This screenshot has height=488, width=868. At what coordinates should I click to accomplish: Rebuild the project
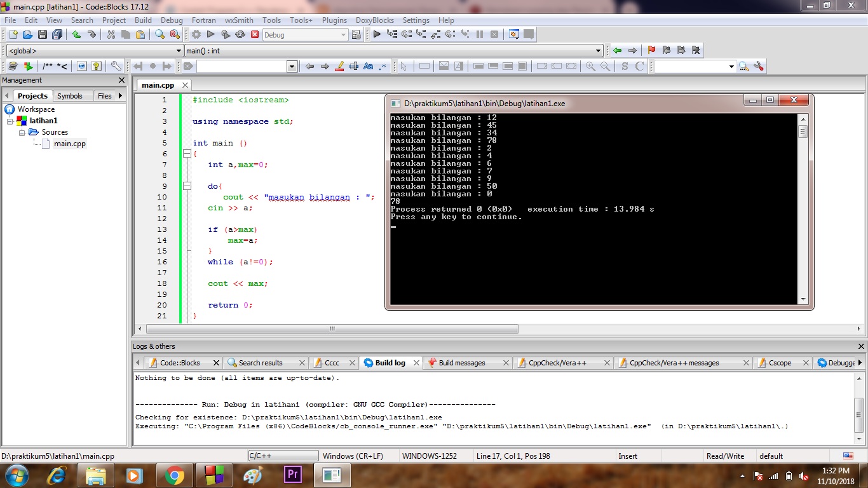click(x=240, y=34)
